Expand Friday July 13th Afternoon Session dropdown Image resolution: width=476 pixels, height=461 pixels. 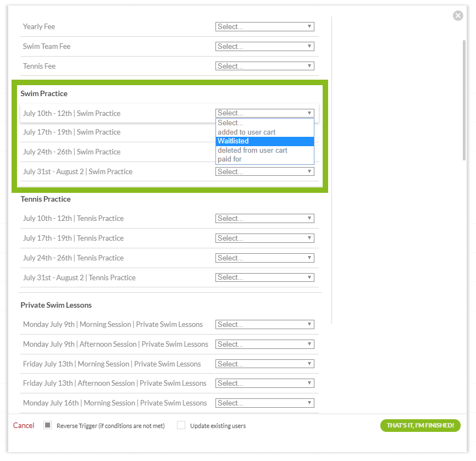click(x=264, y=383)
